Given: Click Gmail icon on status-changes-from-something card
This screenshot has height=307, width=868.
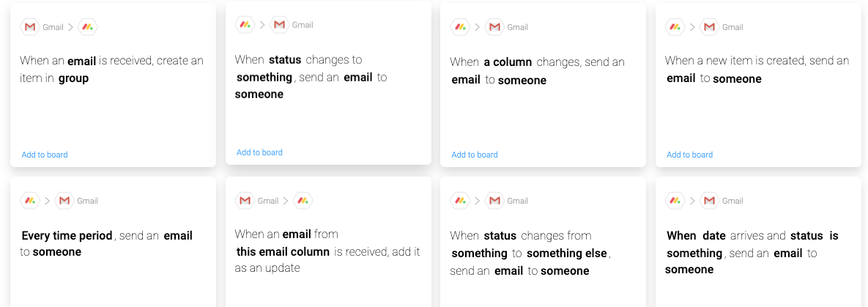Looking at the screenshot, I should (x=495, y=201).
